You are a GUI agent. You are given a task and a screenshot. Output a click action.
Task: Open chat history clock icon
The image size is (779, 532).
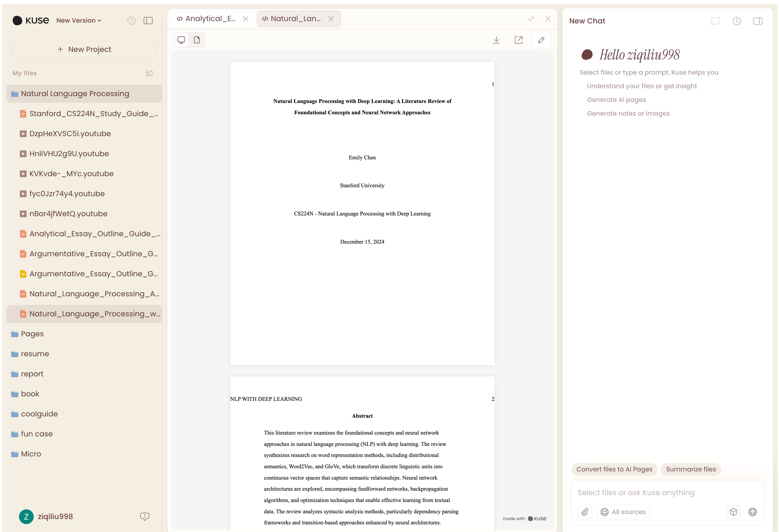tap(737, 21)
